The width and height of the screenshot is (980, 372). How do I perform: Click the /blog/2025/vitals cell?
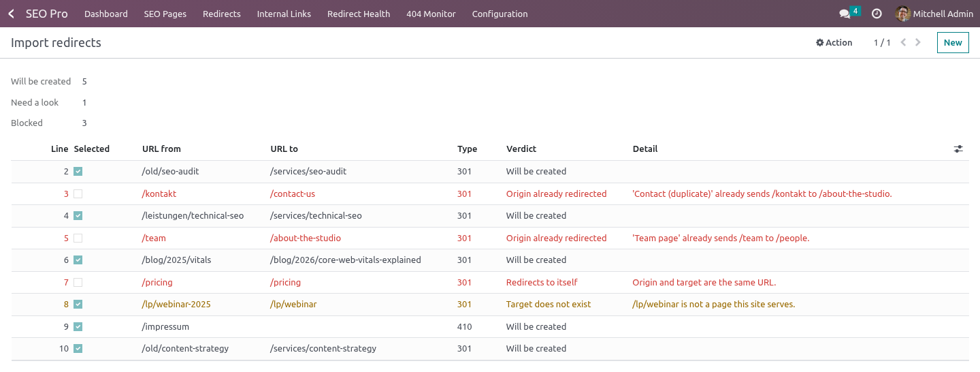click(176, 260)
